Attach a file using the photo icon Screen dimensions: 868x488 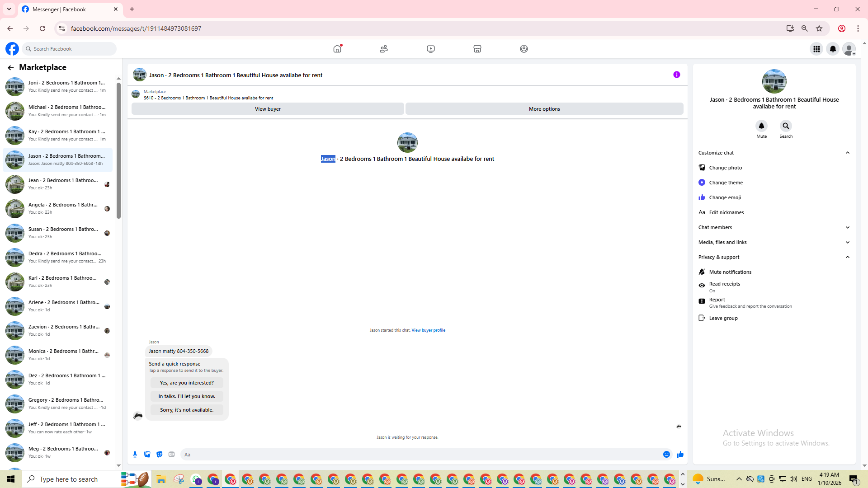(147, 455)
